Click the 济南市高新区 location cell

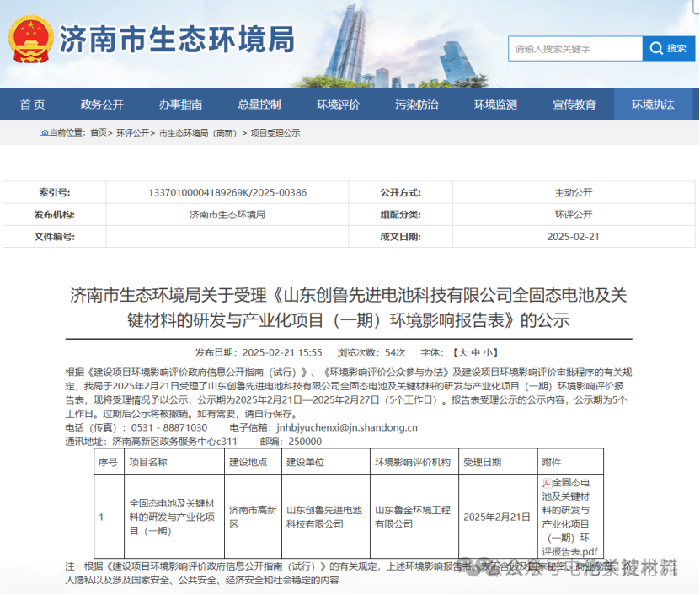(x=253, y=517)
